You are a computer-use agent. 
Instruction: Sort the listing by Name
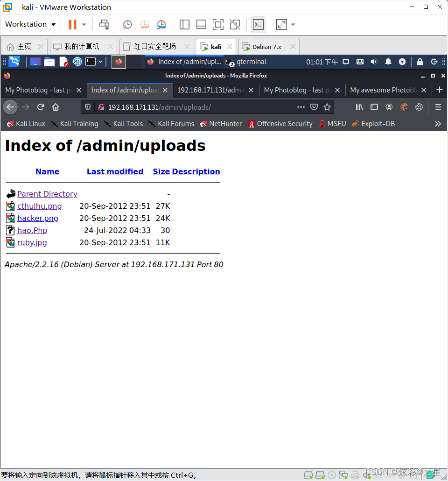point(48,171)
